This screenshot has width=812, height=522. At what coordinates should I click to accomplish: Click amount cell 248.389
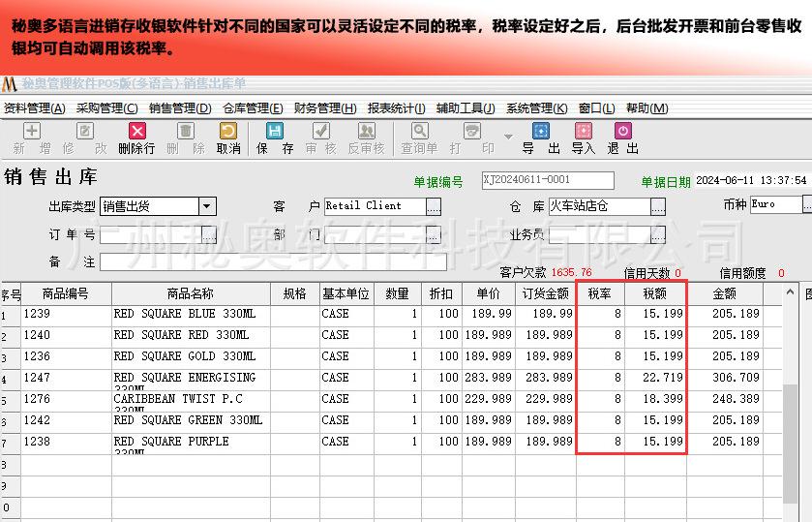click(725, 399)
